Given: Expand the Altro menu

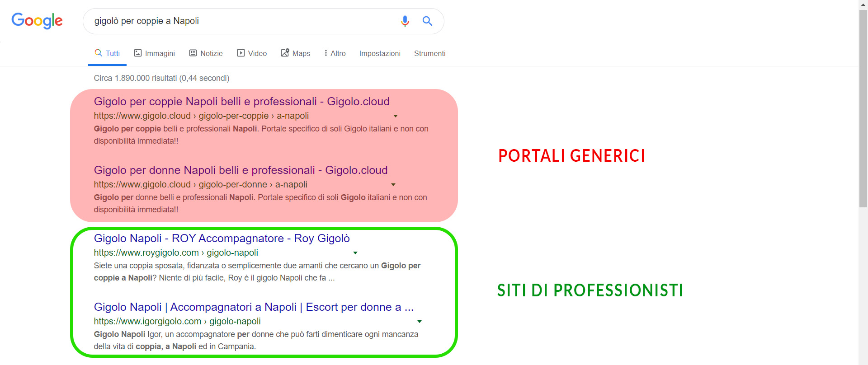Looking at the screenshot, I should pos(335,53).
